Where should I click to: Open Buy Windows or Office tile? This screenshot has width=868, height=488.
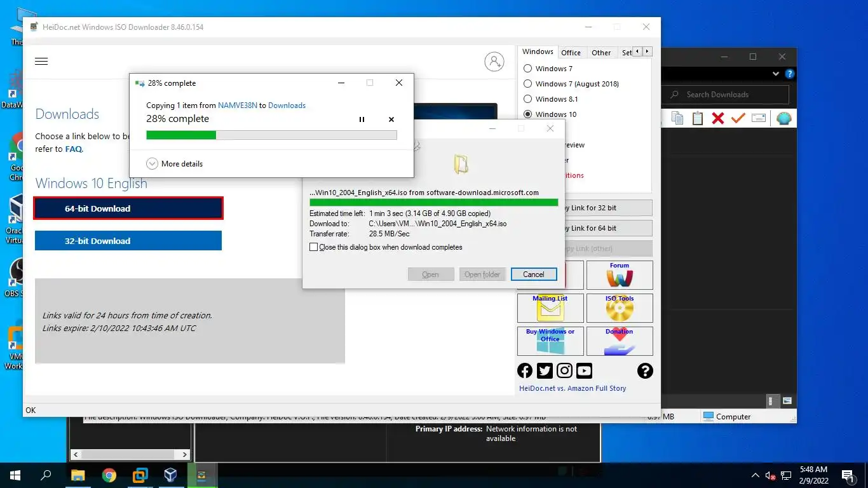point(550,341)
